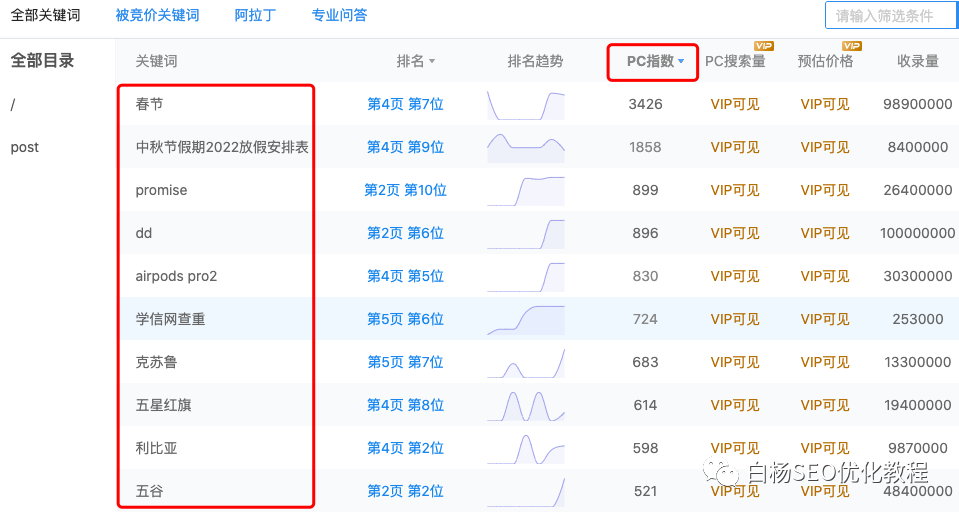
Task: Open the trend sparkline for 利比亚
Action: pos(526,449)
